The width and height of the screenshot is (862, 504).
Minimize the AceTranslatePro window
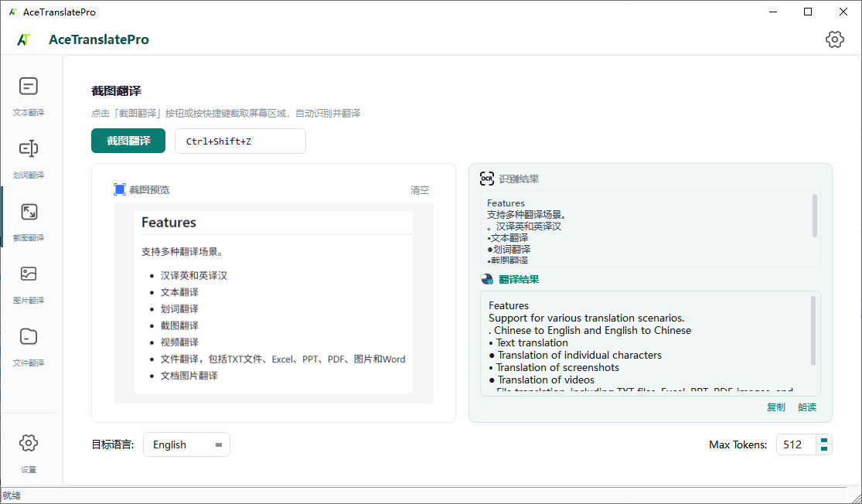pyautogui.click(x=774, y=12)
